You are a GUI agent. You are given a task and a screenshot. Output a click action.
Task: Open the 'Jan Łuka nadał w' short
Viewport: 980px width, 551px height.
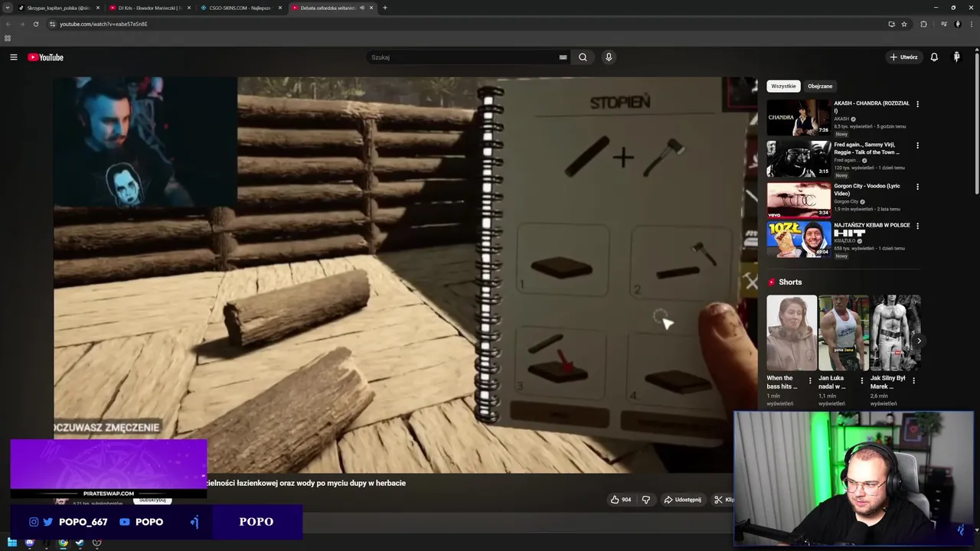[x=844, y=333]
